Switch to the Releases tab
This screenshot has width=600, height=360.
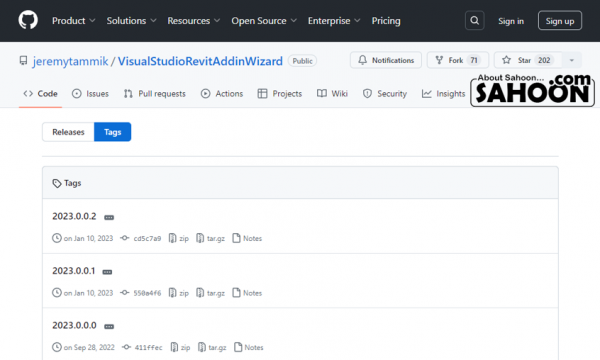click(68, 132)
